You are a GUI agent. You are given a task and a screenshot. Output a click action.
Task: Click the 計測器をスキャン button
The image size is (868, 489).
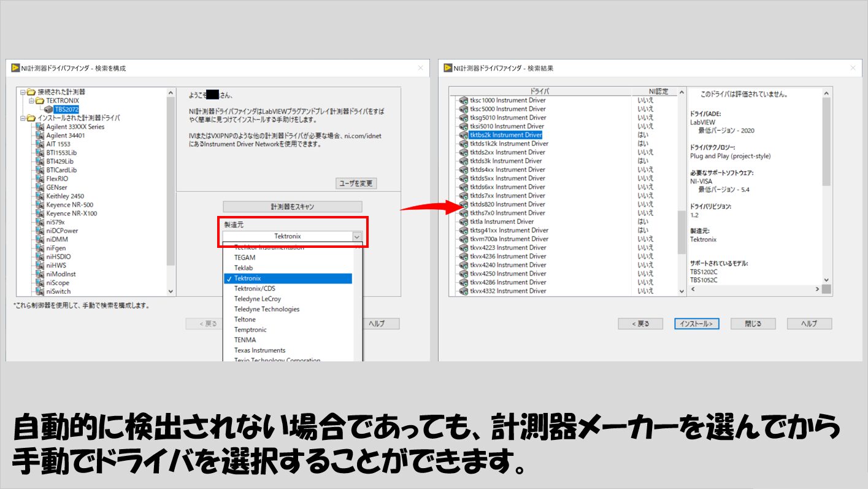point(293,207)
